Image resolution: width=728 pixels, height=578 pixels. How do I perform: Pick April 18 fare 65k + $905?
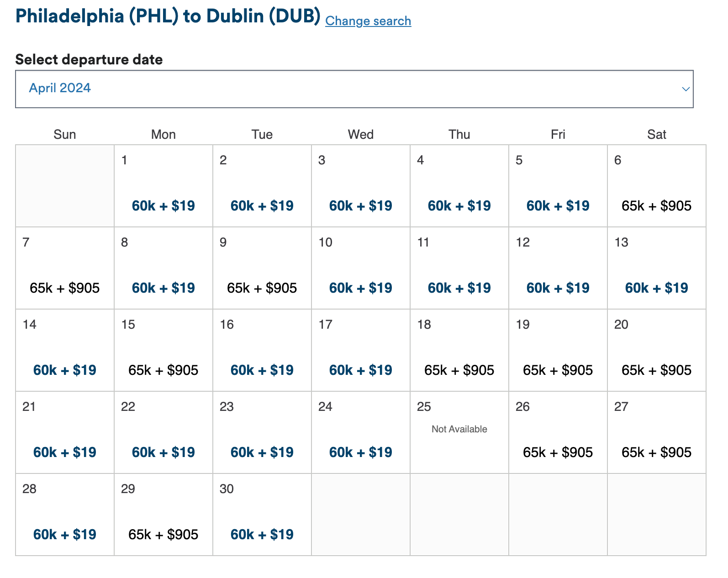459,370
